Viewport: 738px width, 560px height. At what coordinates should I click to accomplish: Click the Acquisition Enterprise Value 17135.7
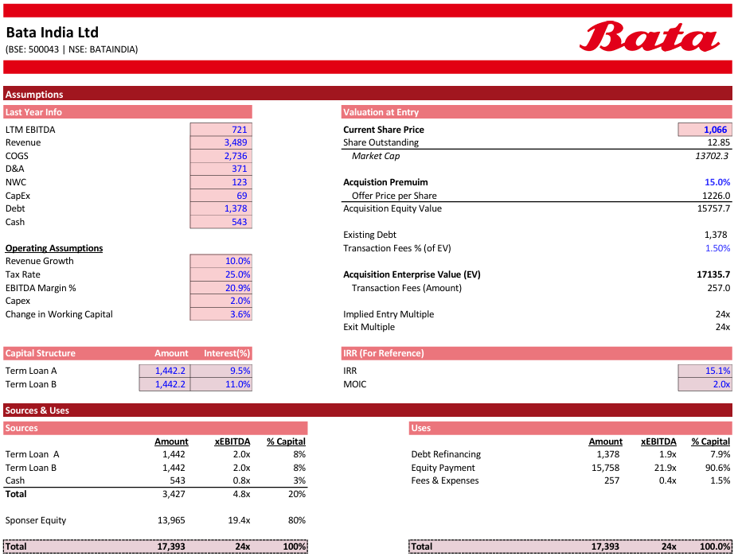click(713, 274)
